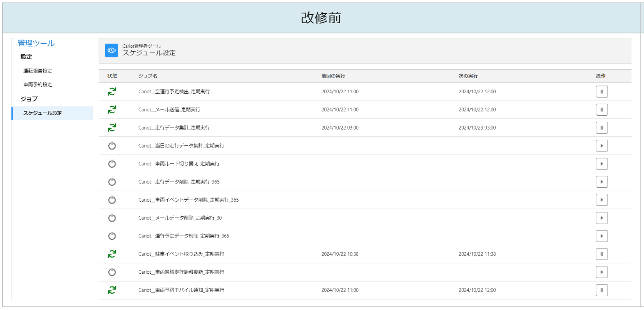Image resolution: width=644 pixels, height=310 pixels.
Task: Click running status icon for 走行データ集計_定期実行 job
Action: coord(112,128)
